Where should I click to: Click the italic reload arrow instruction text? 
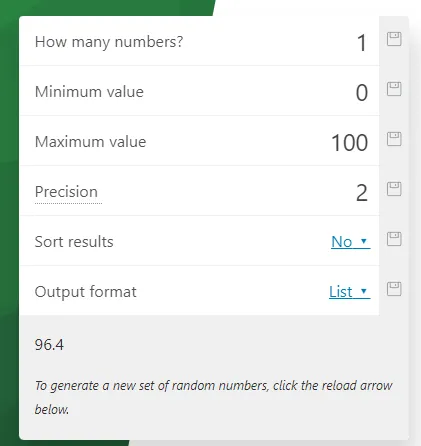(x=213, y=397)
